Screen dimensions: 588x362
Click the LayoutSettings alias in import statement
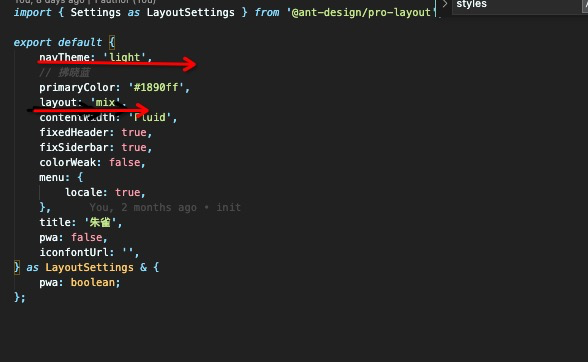point(190,12)
